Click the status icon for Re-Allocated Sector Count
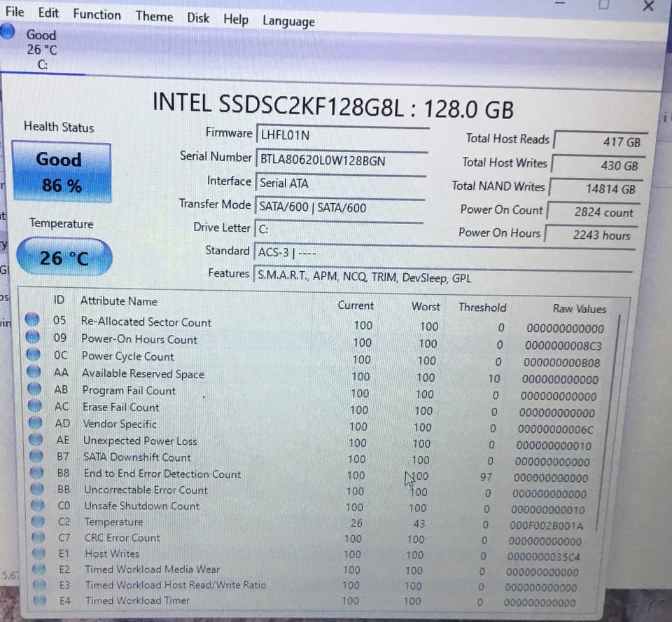The image size is (672, 622). click(x=31, y=319)
